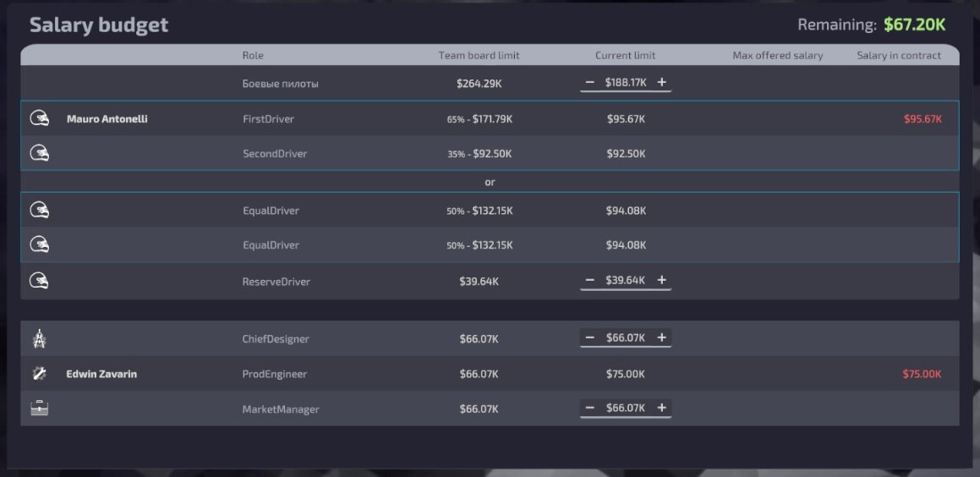The height and width of the screenshot is (477, 980).
Task: Click the Team board limit column header
Action: point(479,56)
